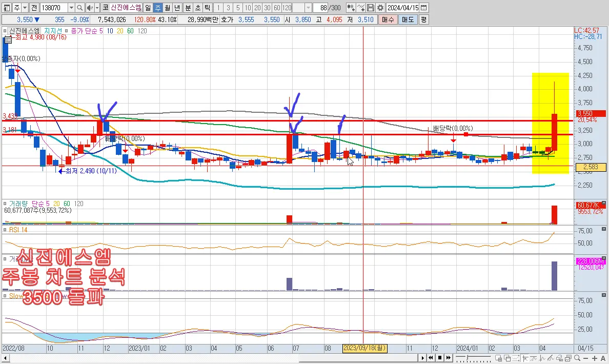This screenshot has height=364, width=609.
Task: Expand empty combo box before 88/300
Action: click(x=308, y=8)
